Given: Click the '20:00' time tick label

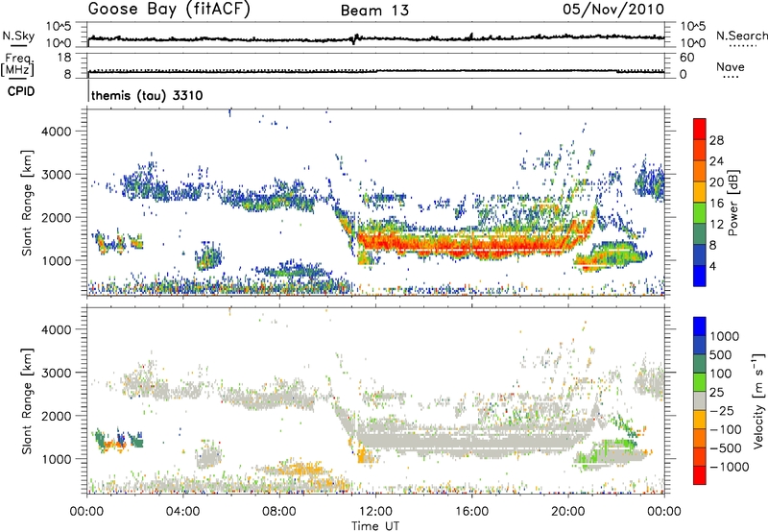Looking at the screenshot, I should [x=568, y=512].
